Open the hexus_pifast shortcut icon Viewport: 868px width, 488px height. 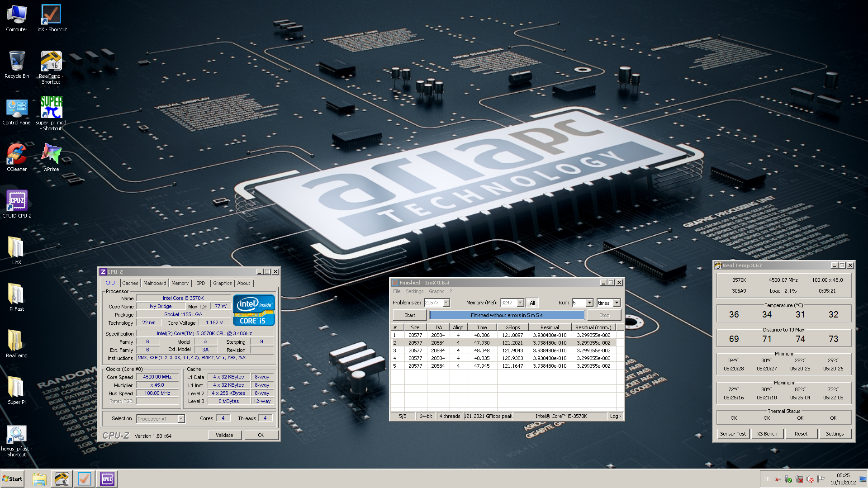coord(17,435)
